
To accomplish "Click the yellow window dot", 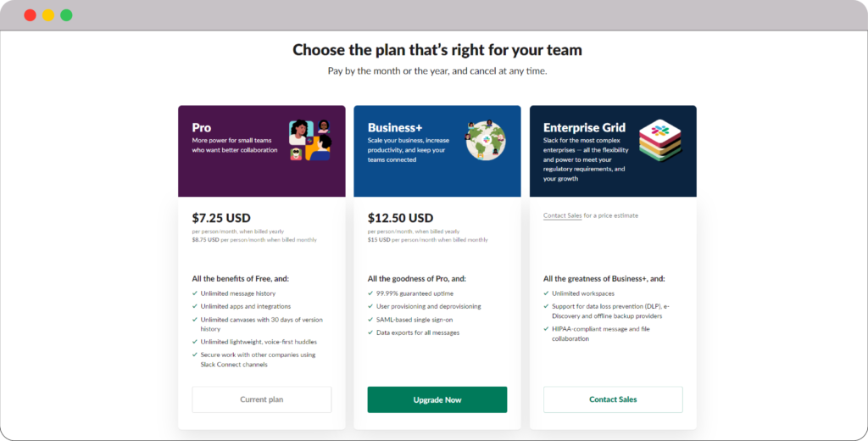I will [x=48, y=15].
